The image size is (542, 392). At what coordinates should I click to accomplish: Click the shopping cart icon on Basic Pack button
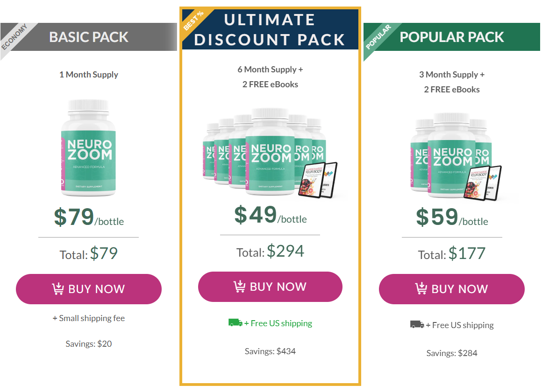[58, 289]
